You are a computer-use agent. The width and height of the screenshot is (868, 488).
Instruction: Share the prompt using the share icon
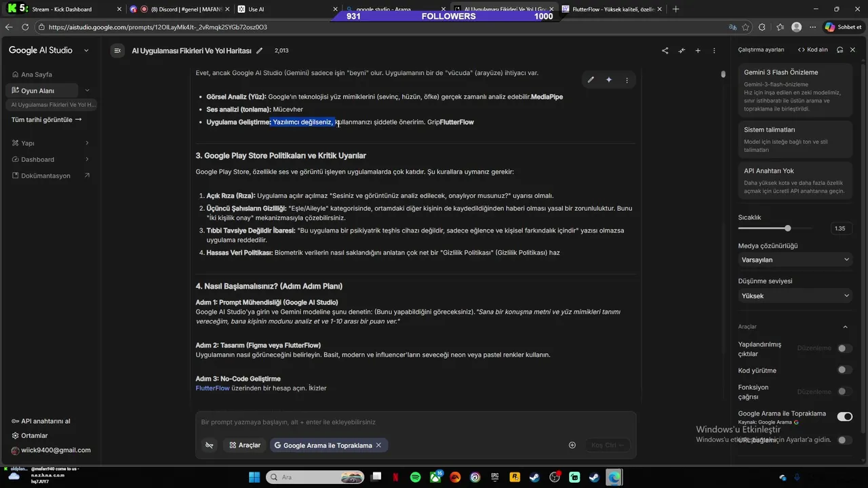665,51
